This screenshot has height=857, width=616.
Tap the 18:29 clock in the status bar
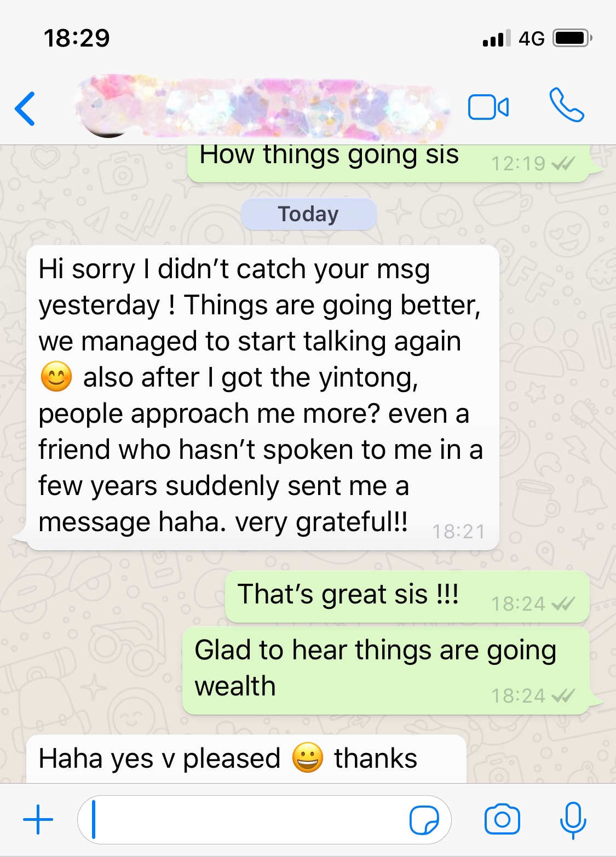77,38
